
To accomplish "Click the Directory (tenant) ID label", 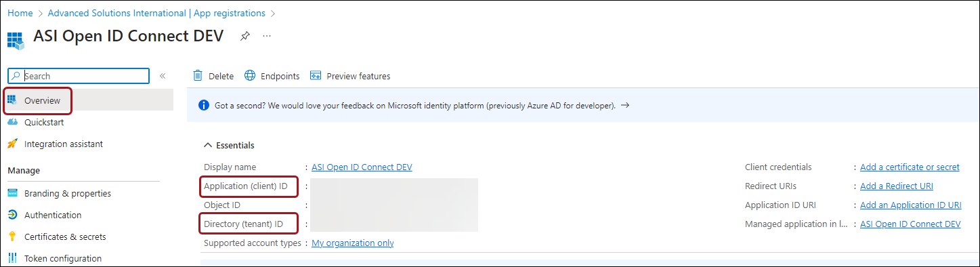I will point(243,224).
